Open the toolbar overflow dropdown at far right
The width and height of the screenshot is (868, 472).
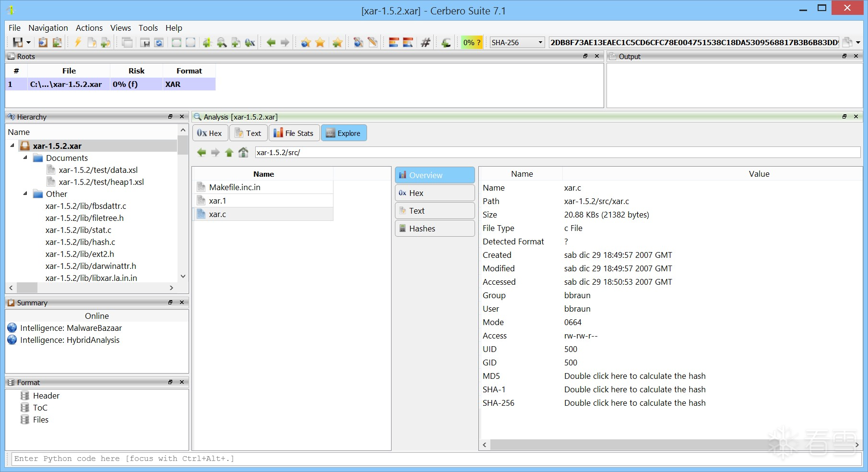[858, 42]
